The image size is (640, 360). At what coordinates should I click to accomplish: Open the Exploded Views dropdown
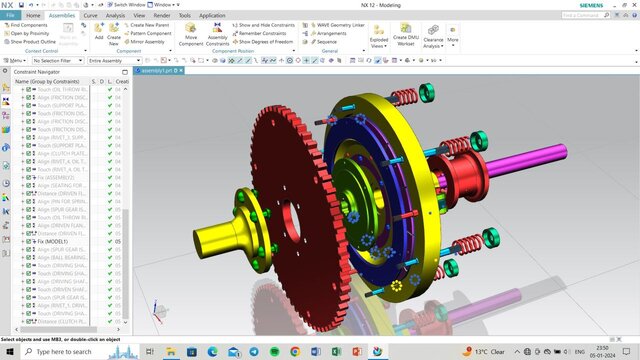(x=379, y=37)
